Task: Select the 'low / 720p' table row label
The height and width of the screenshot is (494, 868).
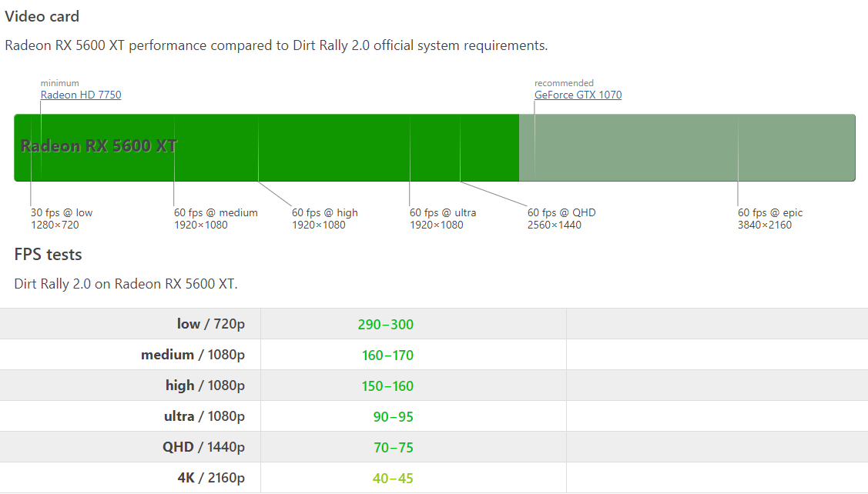Action: (x=211, y=324)
